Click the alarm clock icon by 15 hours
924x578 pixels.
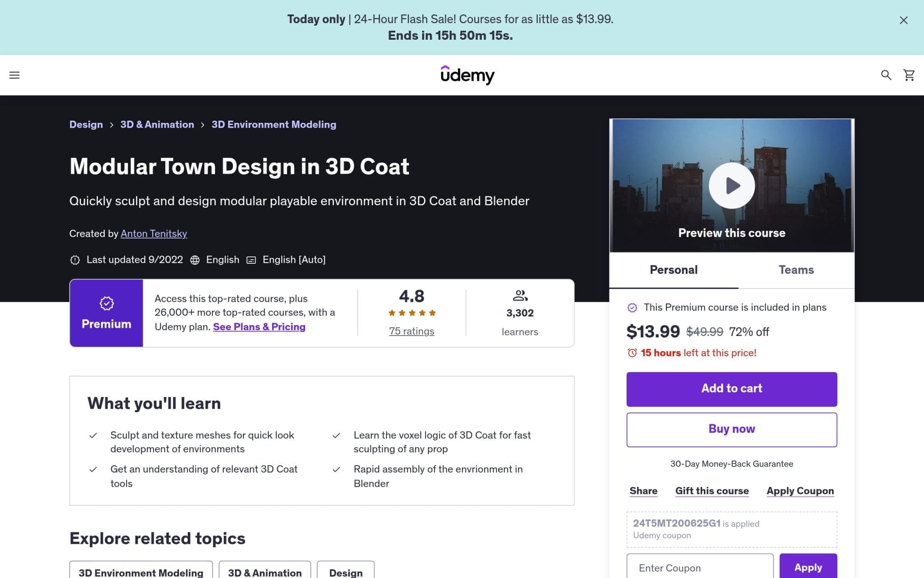[632, 353]
